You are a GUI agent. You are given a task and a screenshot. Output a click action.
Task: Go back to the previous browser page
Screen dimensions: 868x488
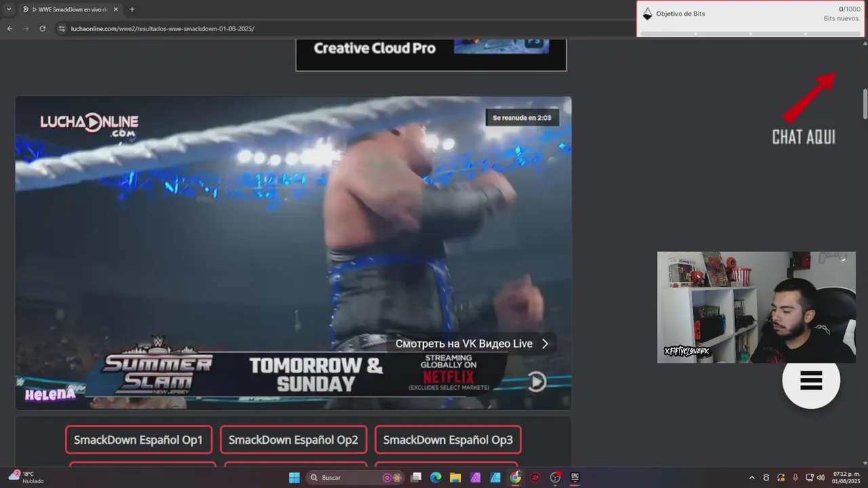click(9, 28)
